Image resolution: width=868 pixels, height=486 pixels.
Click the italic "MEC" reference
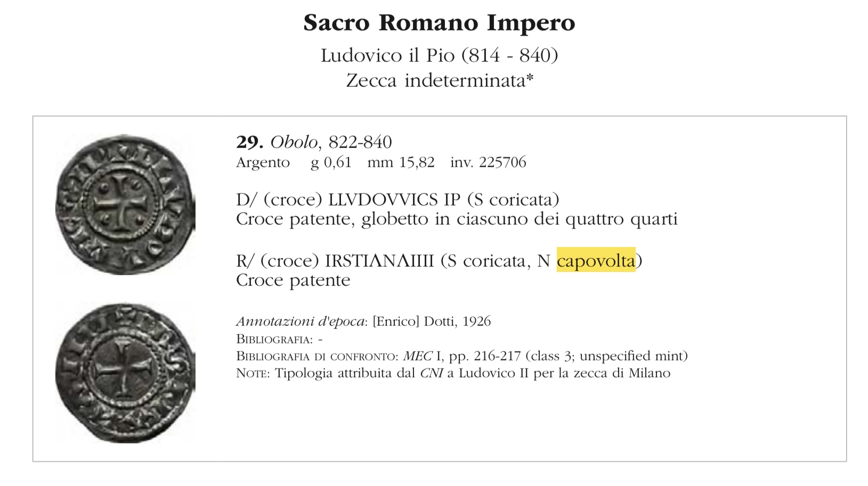click(x=417, y=356)
